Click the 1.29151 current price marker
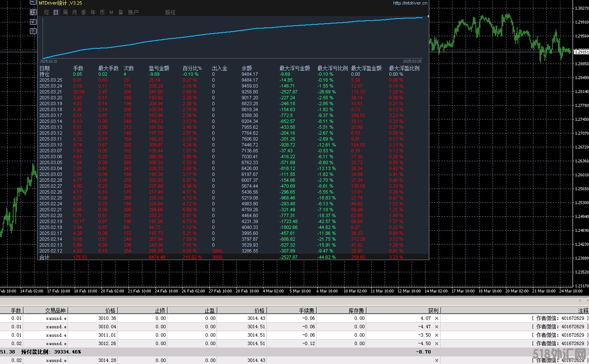The image size is (589, 364). tap(581, 52)
